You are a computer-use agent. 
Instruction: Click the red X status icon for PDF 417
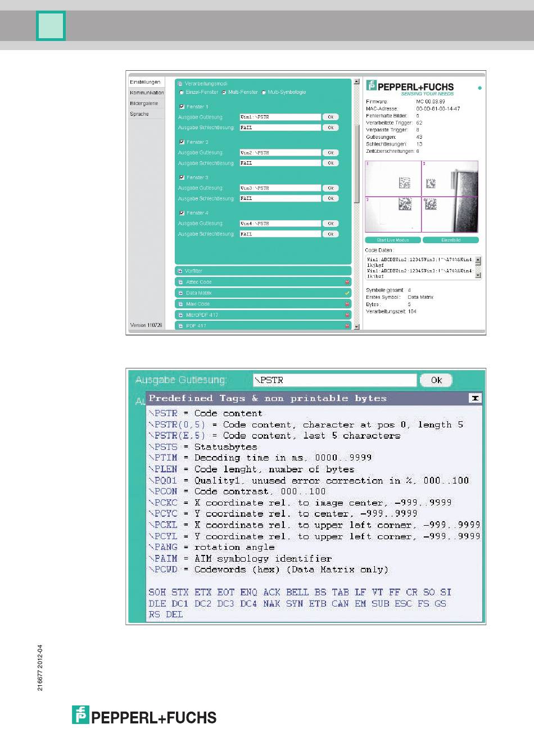tap(347, 326)
